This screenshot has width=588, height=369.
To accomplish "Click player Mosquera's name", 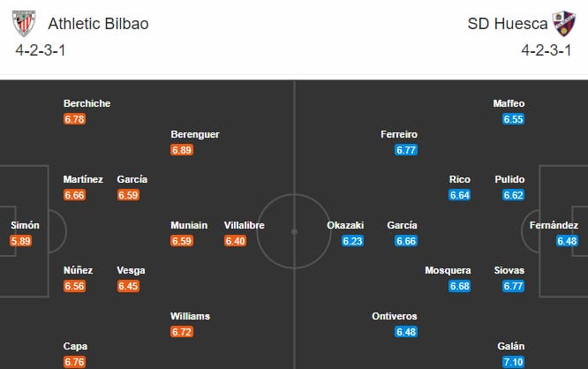I will pyautogui.click(x=448, y=270).
